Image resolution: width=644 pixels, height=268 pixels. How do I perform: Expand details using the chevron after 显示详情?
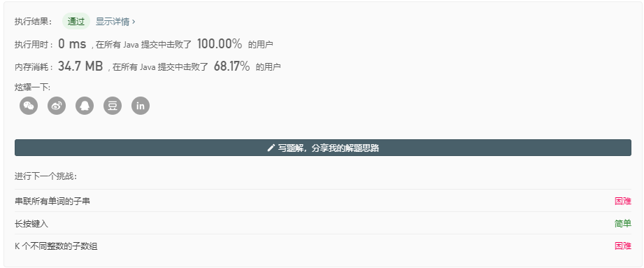(x=134, y=22)
